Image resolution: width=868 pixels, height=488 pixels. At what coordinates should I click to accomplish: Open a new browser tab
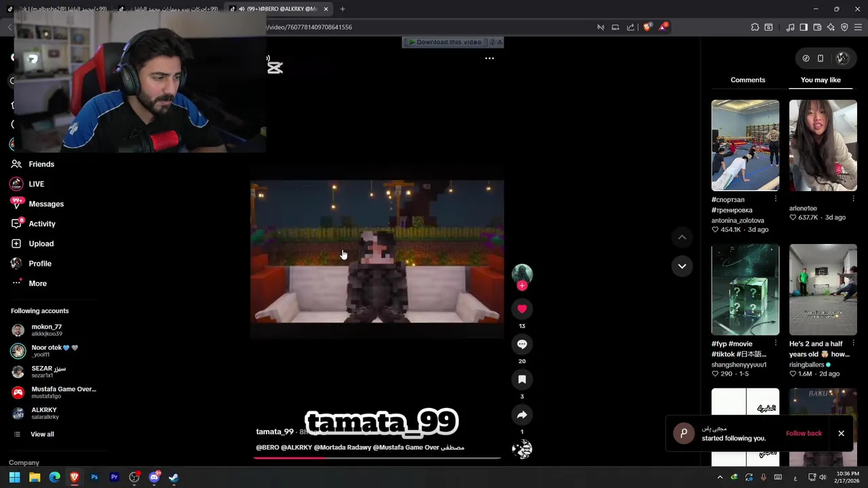[342, 9]
